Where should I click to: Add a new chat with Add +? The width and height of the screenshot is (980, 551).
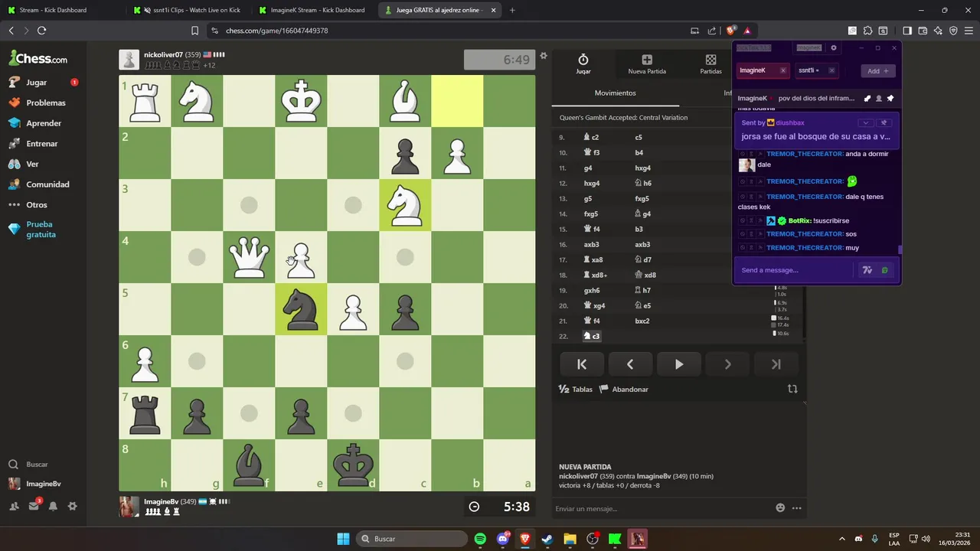point(877,70)
